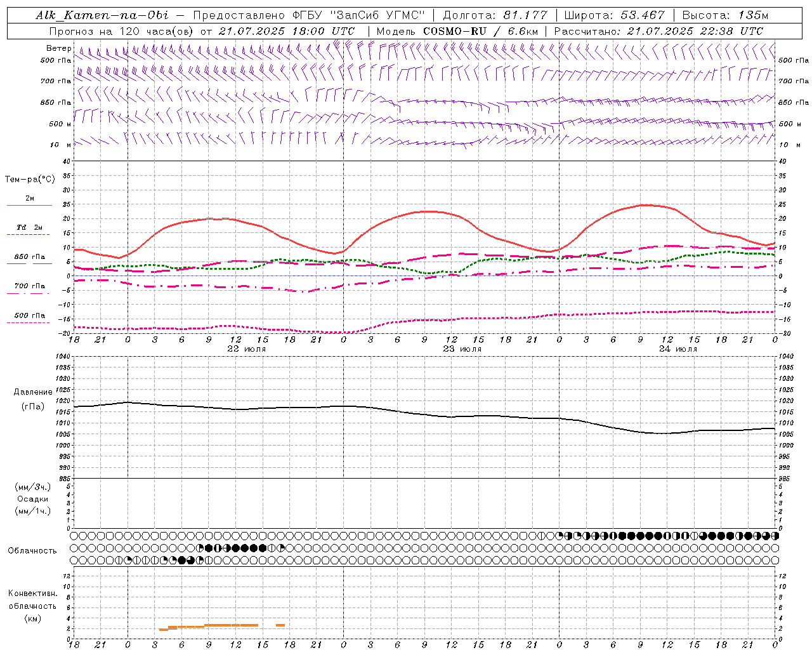
Task: Click the 'Модель COSMO-RU / 6.6км' text
Action: (457, 31)
